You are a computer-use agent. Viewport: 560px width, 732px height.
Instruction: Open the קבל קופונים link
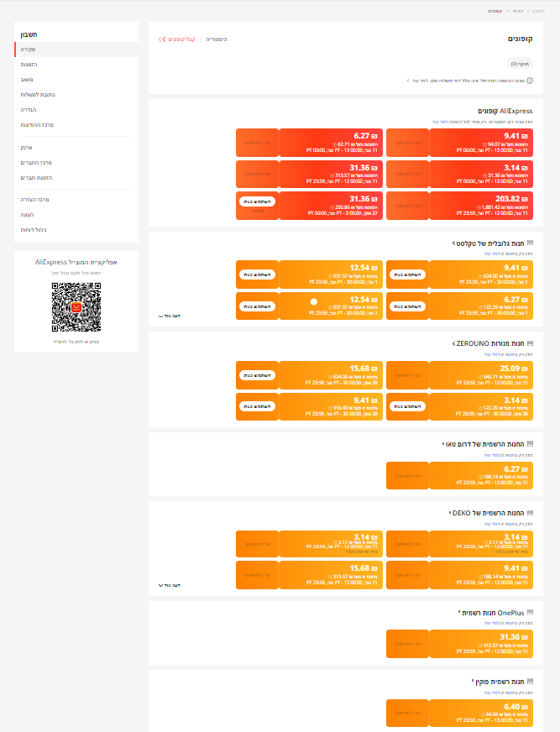point(181,39)
